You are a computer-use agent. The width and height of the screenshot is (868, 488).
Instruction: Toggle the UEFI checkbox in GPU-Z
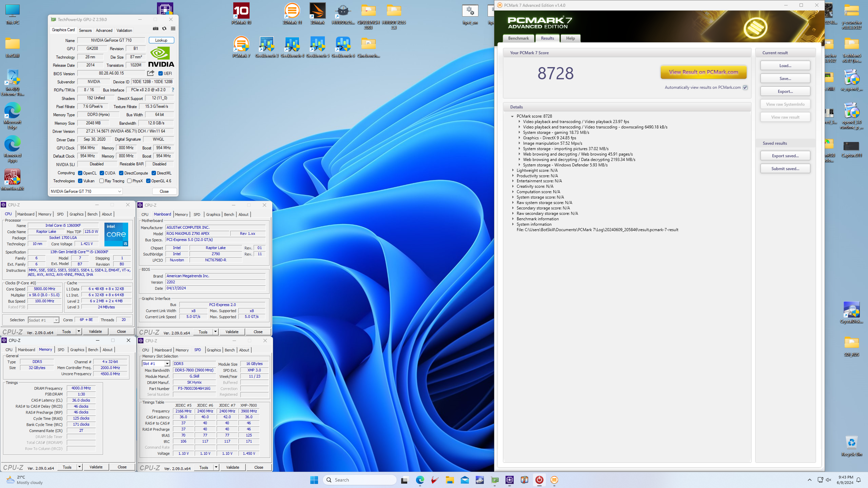161,73
